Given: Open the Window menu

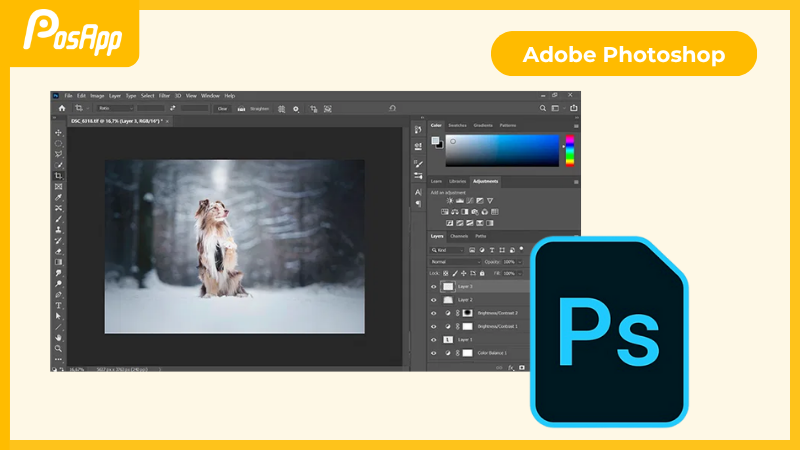Looking at the screenshot, I should coord(210,96).
